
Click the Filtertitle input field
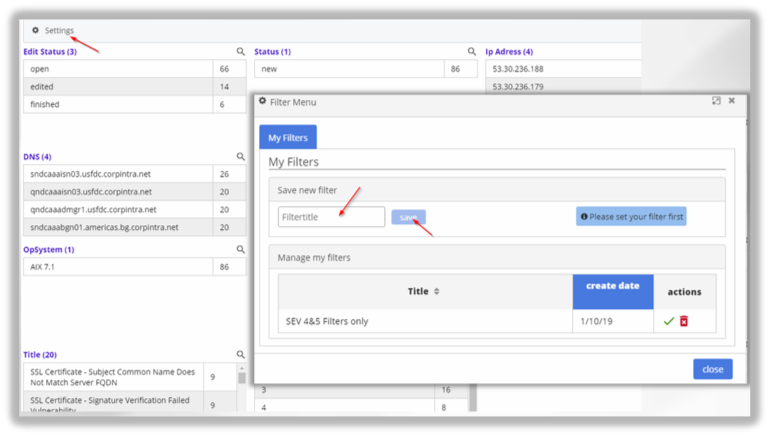tap(331, 217)
